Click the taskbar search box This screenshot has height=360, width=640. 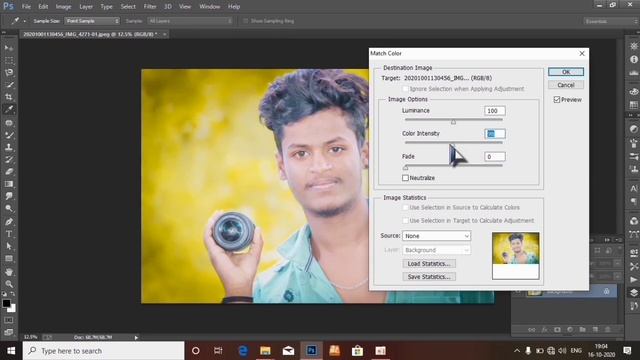pos(104,351)
